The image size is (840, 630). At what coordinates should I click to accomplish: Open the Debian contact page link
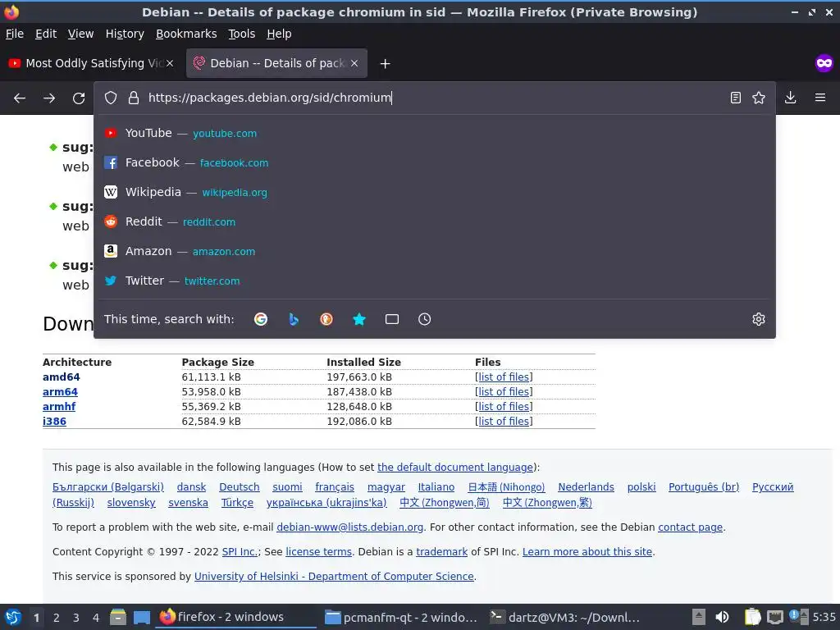tap(690, 527)
